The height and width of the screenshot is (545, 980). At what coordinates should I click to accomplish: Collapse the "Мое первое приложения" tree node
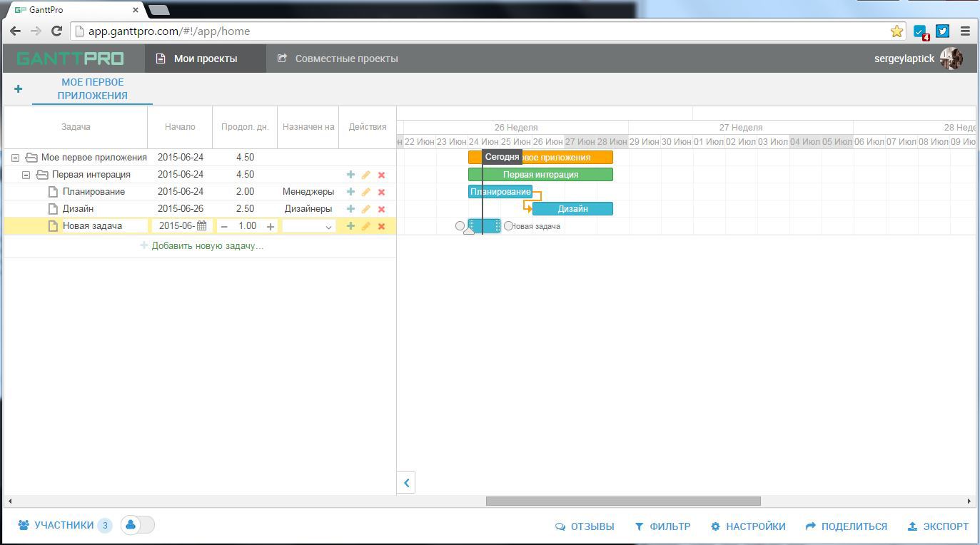[14, 157]
